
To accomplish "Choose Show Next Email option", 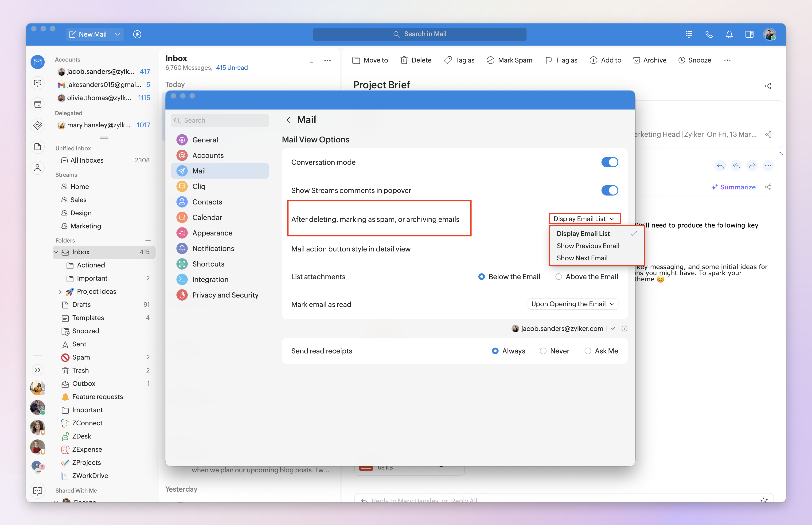I will [582, 258].
